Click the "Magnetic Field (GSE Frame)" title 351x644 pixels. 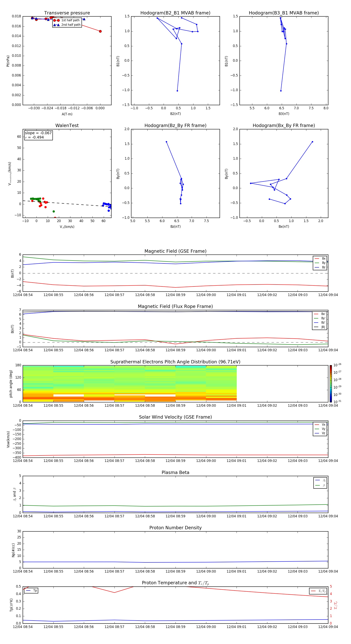tap(175, 251)
